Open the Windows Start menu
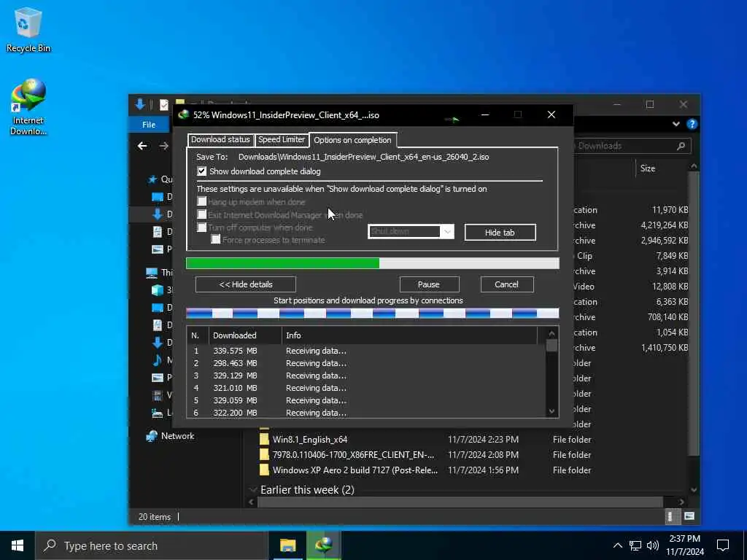The height and width of the screenshot is (560, 747). coord(18,545)
